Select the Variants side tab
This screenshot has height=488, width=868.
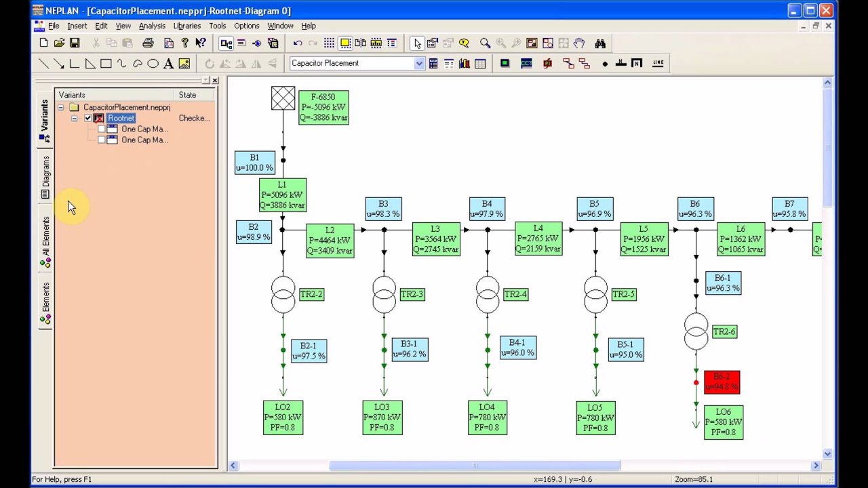pos(45,121)
